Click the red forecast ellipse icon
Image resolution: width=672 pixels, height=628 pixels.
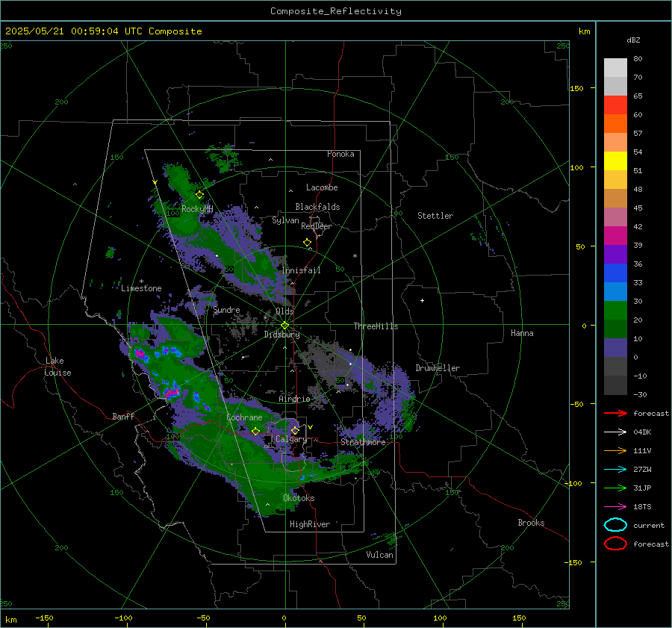615,544
